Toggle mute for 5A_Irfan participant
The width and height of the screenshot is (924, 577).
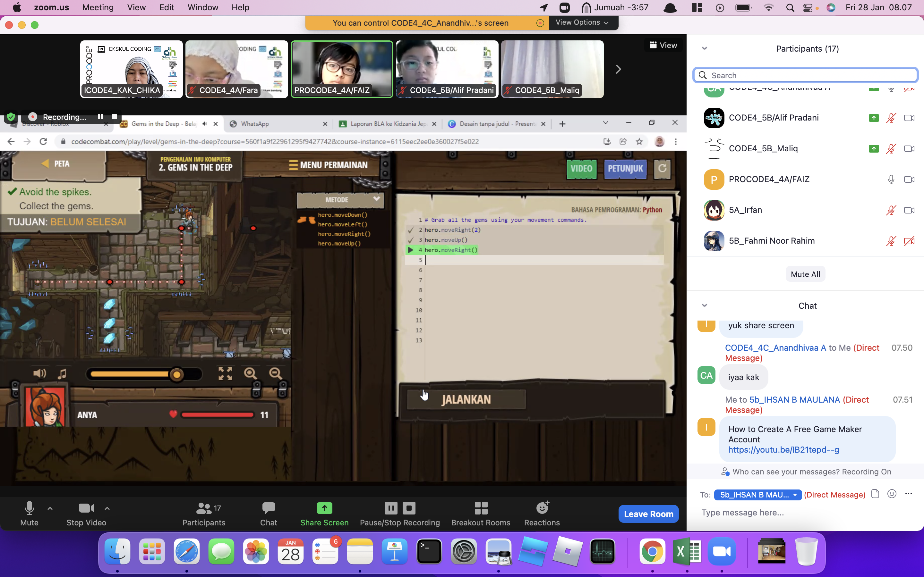coord(891,209)
